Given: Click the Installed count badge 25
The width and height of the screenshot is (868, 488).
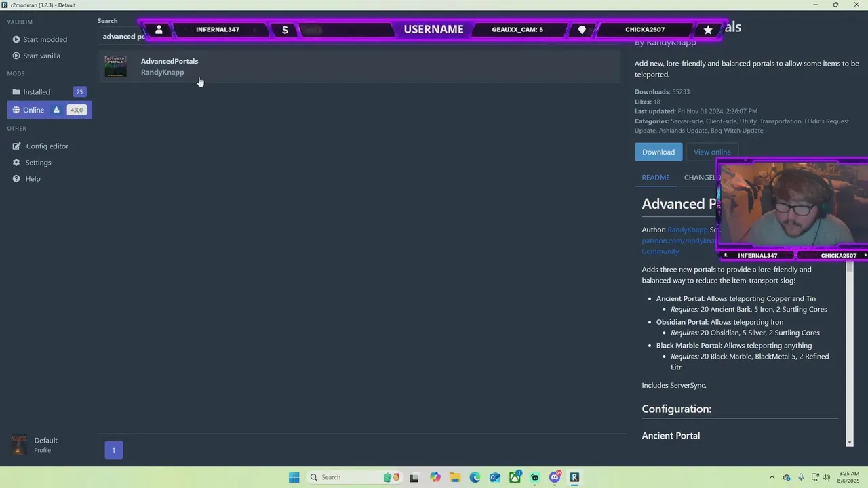Looking at the screenshot, I should pyautogui.click(x=79, y=91).
